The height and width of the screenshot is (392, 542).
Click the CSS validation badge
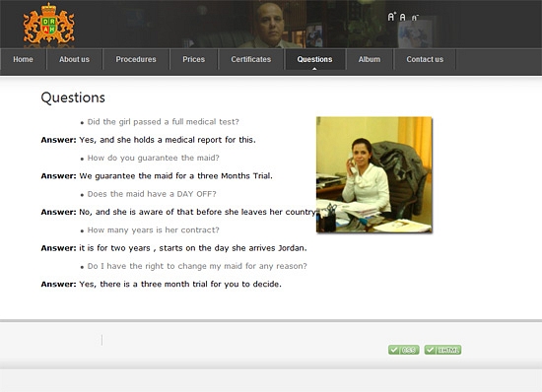click(x=404, y=350)
